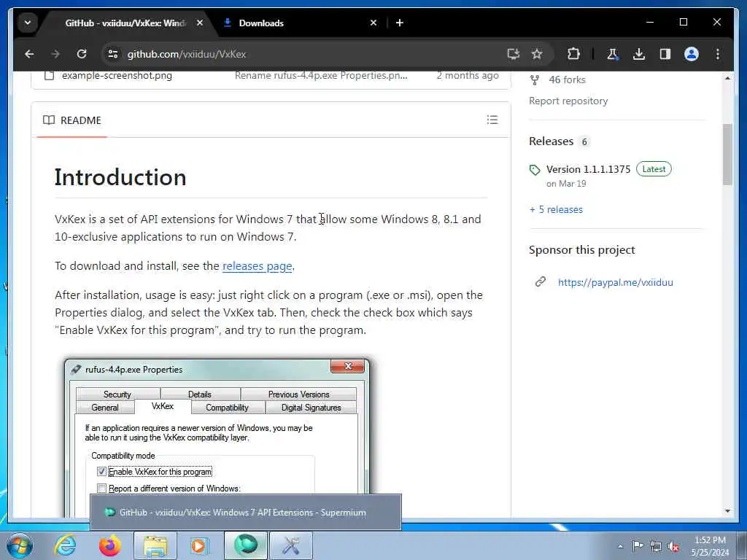The image size is (747, 560).
Task: Click the scrollbar up arrow
Action: pyautogui.click(x=727, y=78)
